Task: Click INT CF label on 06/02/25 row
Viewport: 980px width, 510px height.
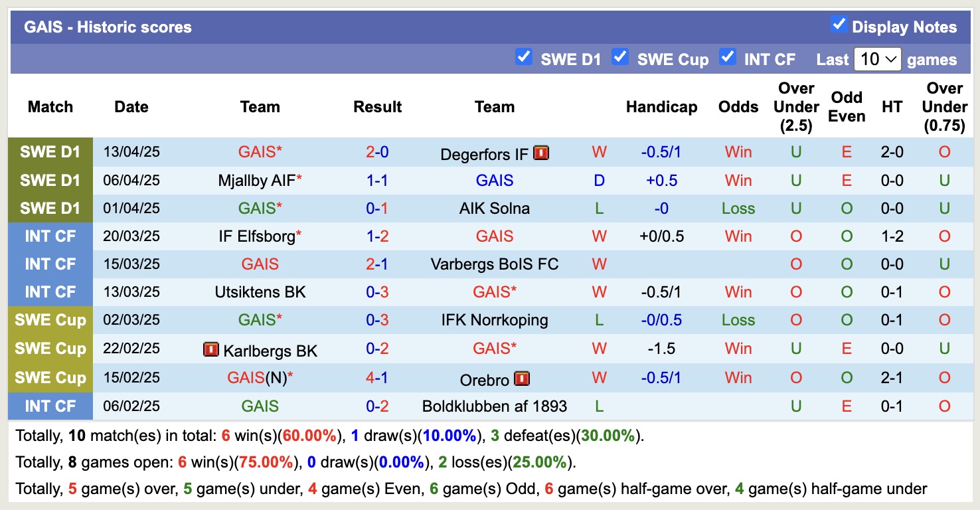Action: pos(50,406)
